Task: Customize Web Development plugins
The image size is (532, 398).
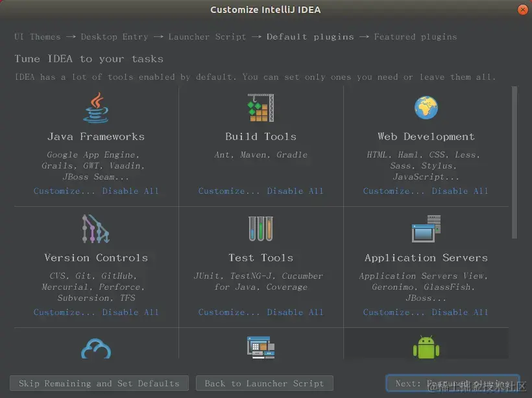Action: point(394,191)
